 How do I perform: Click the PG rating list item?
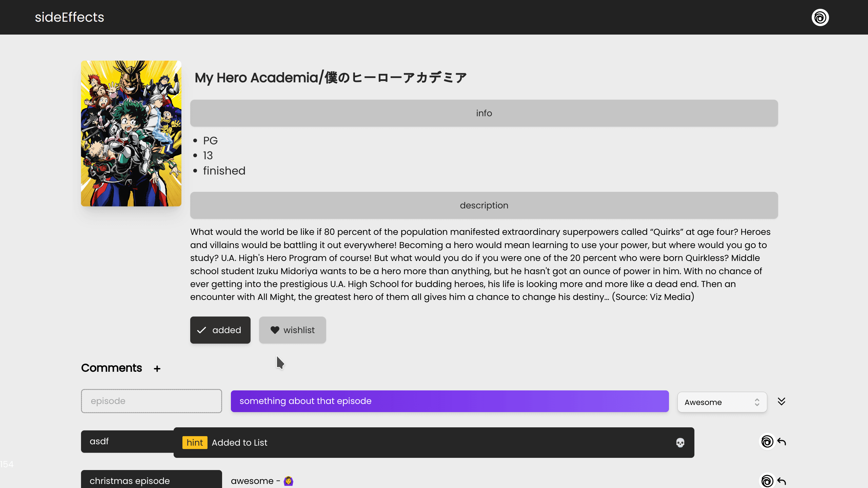click(x=210, y=141)
